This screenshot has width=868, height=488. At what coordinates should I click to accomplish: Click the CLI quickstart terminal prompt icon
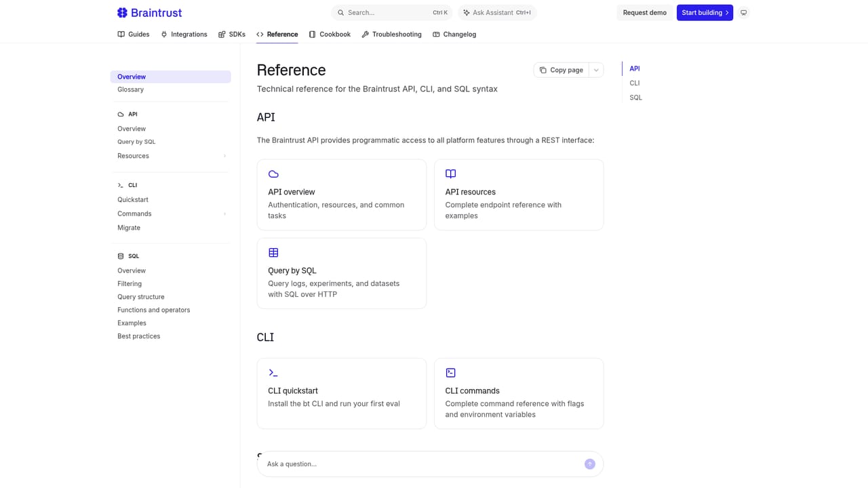(x=273, y=373)
